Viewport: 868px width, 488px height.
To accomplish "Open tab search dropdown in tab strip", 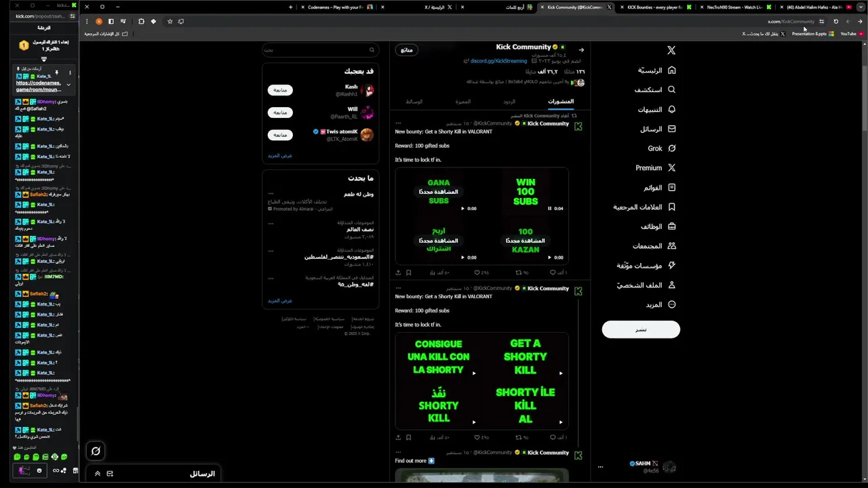I will (x=860, y=7).
